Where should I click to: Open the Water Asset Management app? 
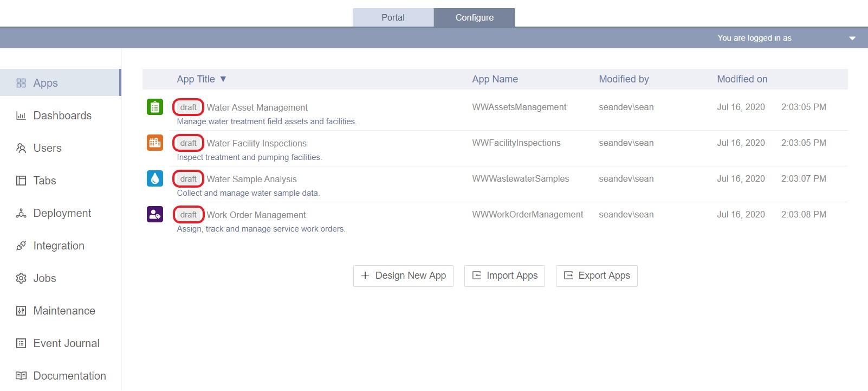(x=257, y=107)
